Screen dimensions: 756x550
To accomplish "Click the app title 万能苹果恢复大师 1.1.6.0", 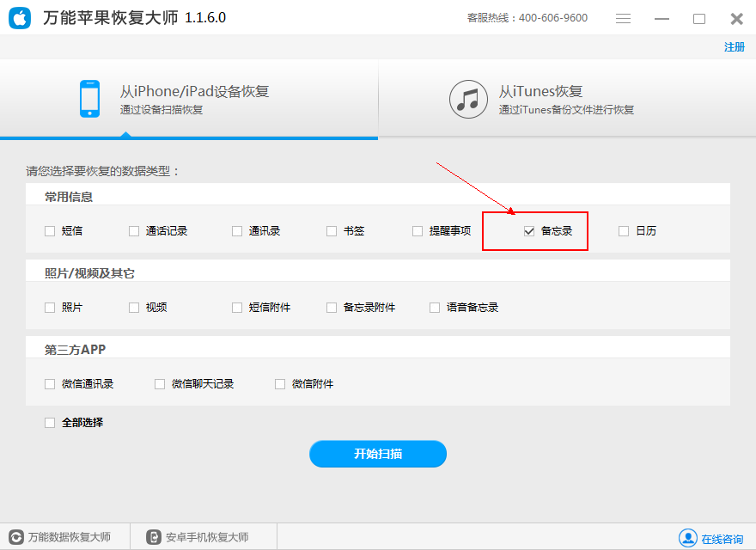I will (x=135, y=18).
